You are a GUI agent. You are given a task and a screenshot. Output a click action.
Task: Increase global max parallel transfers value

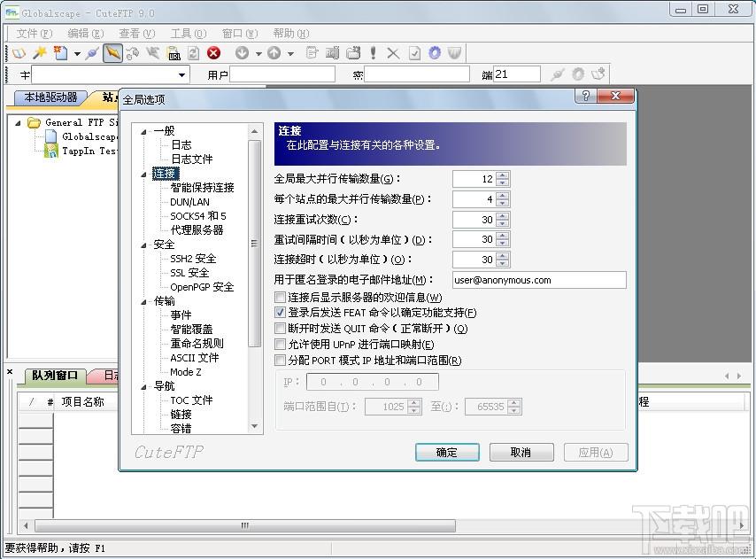pos(503,175)
